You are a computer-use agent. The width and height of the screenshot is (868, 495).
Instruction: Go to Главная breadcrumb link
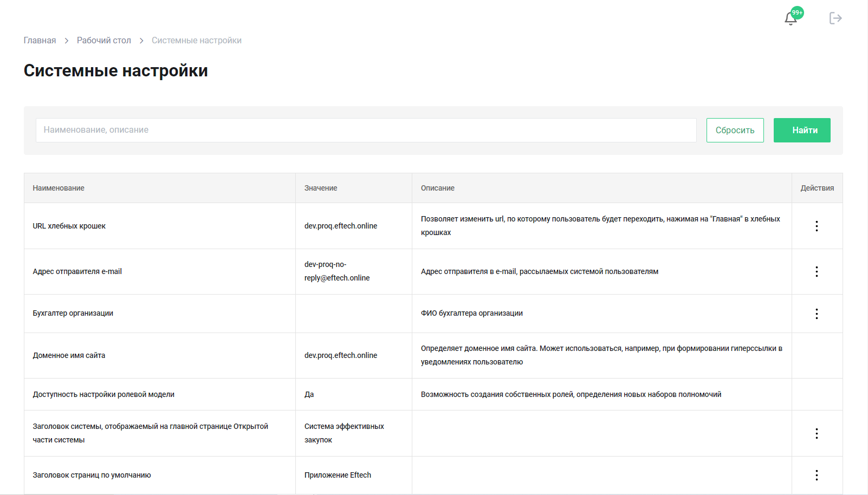(40, 41)
